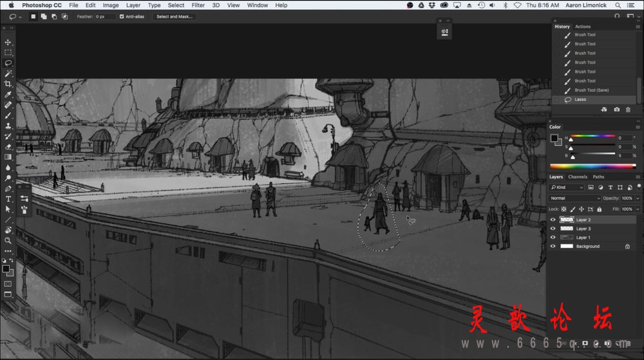
Task: Select the Brush tool in toolbar
Action: [8, 115]
